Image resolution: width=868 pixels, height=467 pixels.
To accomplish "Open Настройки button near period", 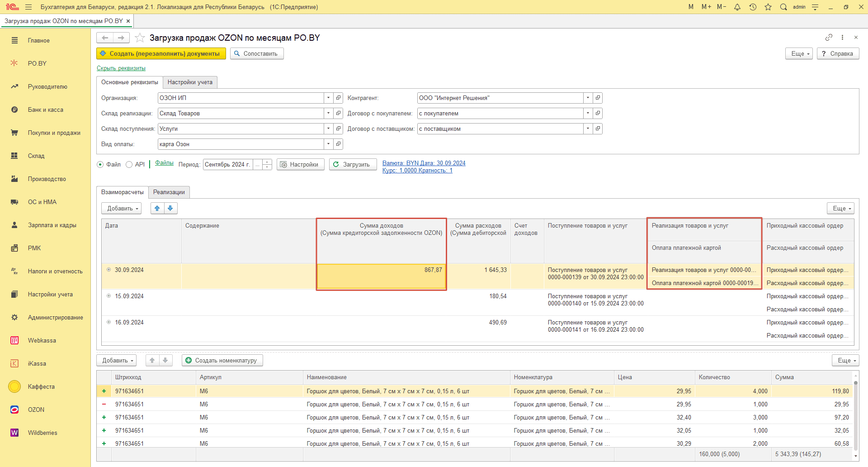I will pyautogui.click(x=300, y=164).
